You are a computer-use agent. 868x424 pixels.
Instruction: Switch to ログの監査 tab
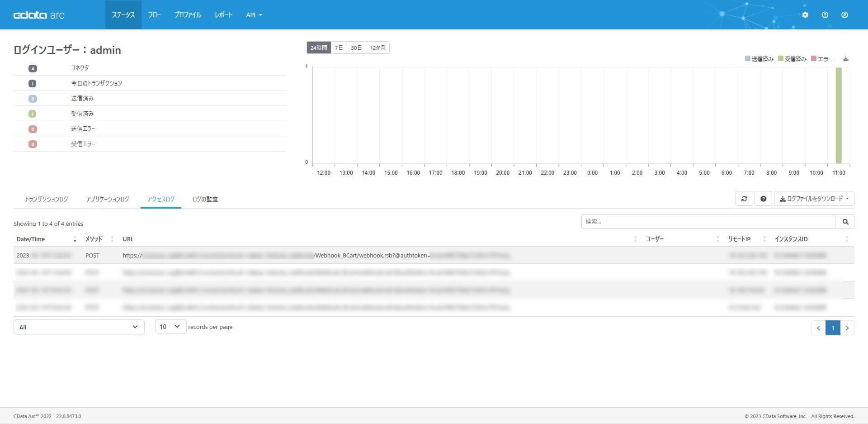(x=205, y=199)
